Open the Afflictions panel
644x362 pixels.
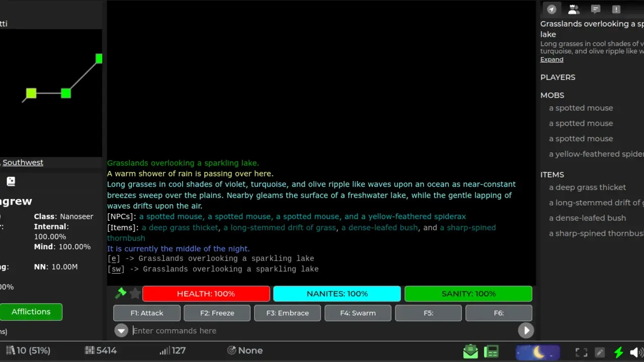[31, 312]
